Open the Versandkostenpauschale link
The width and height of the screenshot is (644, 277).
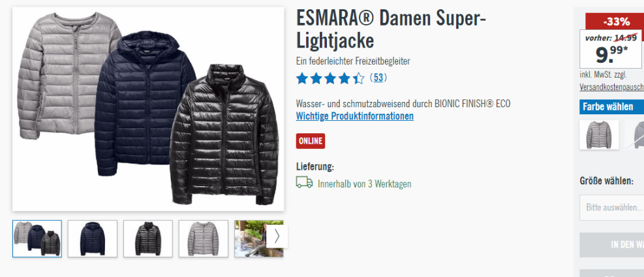[x=612, y=87]
